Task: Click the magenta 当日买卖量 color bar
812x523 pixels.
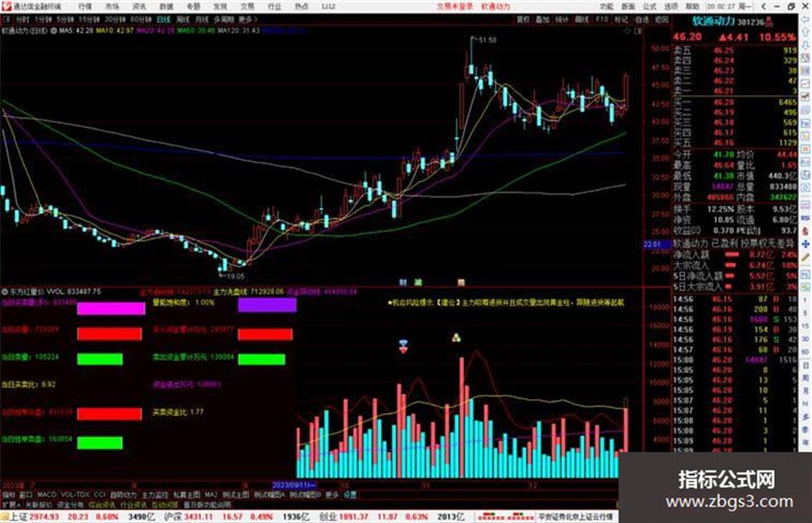Action: click(x=111, y=308)
